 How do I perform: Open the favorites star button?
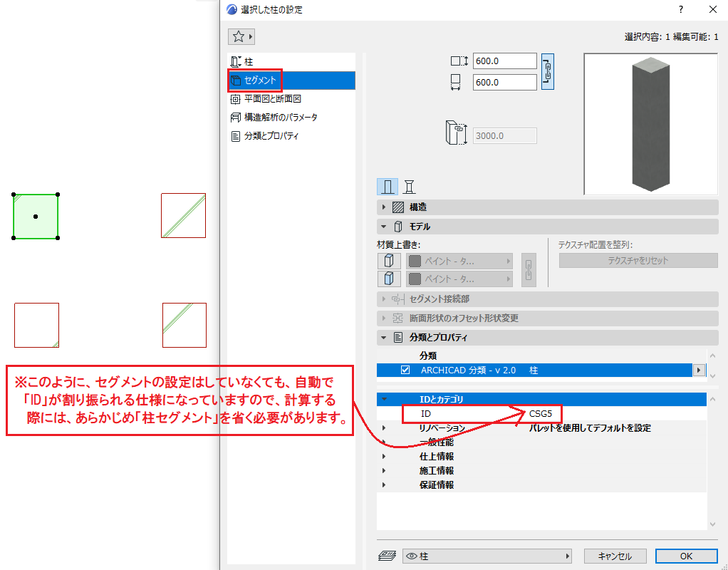(x=241, y=36)
